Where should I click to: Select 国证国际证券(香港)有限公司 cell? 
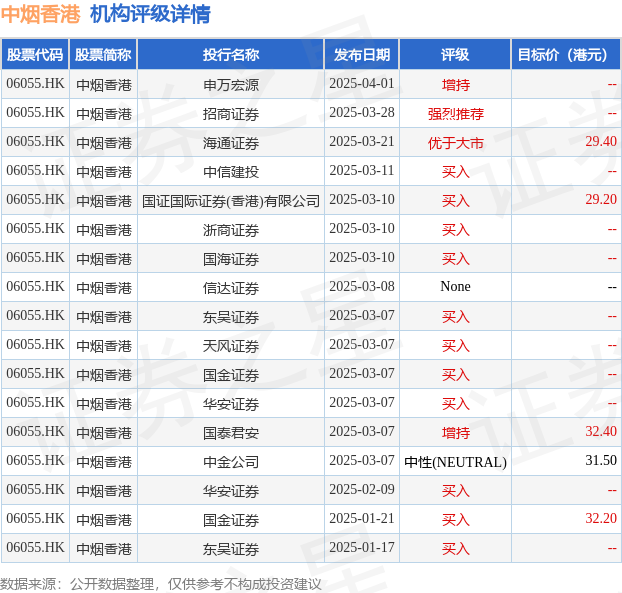tap(231, 201)
